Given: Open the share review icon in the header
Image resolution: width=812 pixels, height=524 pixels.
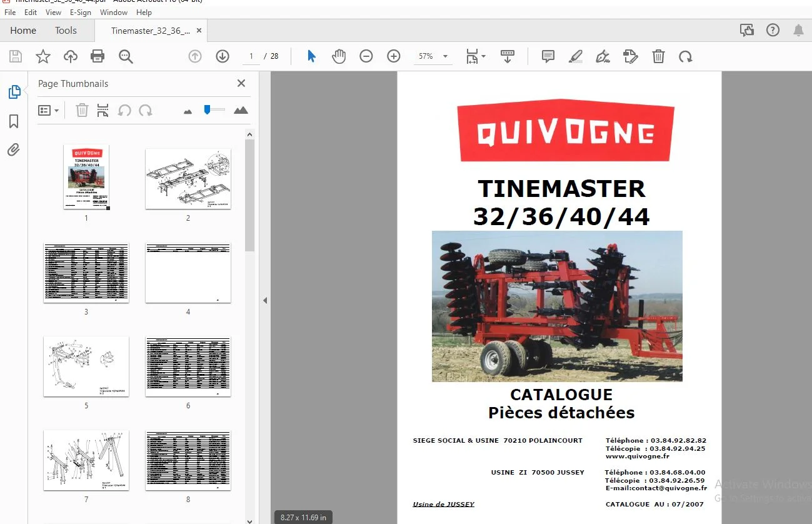Looking at the screenshot, I should pos(747,30).
